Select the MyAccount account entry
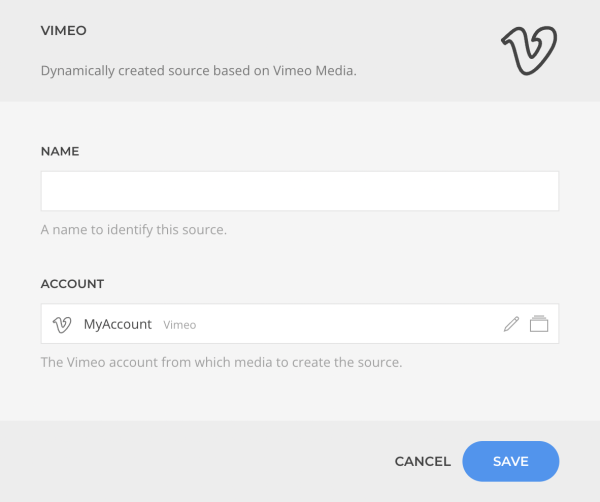This screenshot has height=502, width=600. (300, 324)
